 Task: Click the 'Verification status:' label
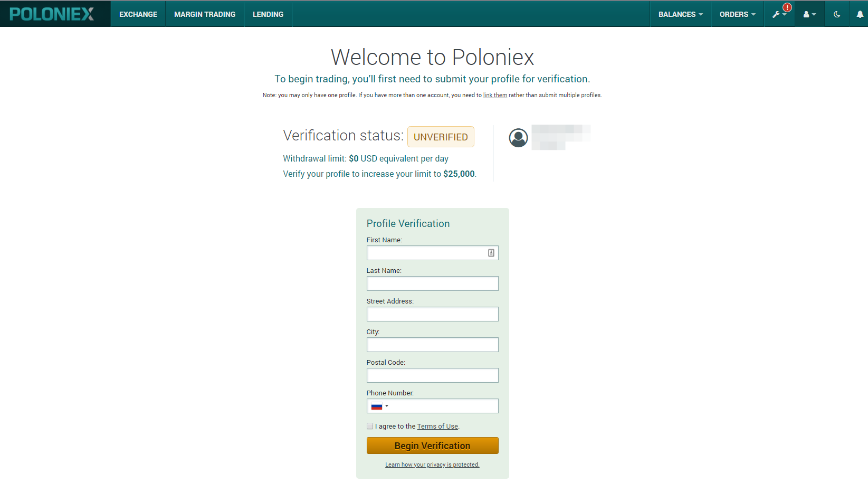click(343, 136)
